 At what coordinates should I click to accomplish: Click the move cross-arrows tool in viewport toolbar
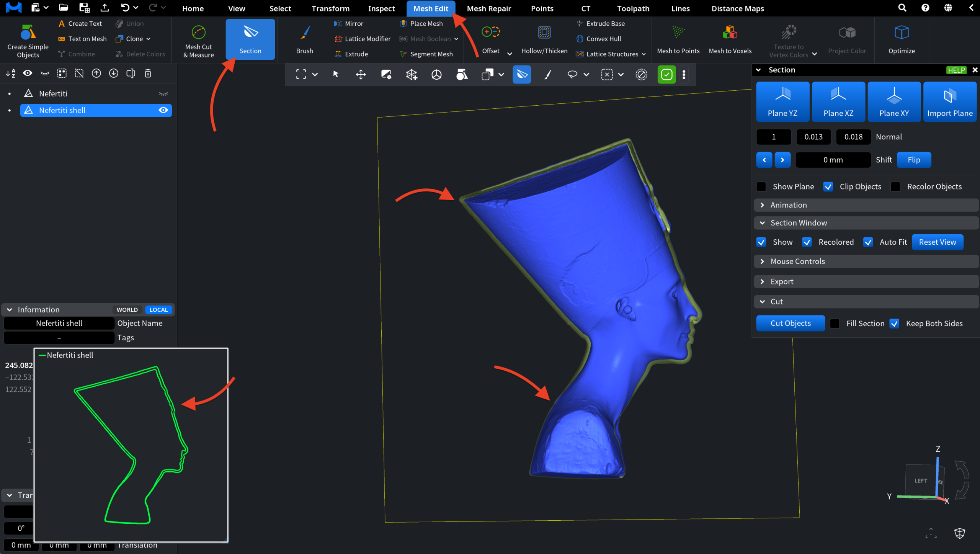tap(361, 74)
